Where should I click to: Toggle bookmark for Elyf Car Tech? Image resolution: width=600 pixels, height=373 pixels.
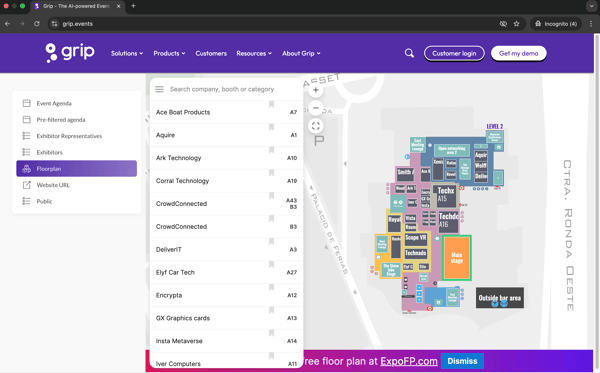(271, 264)
